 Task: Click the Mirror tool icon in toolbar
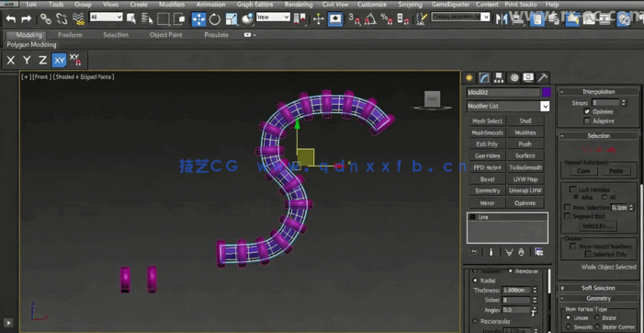click(502, 19)
